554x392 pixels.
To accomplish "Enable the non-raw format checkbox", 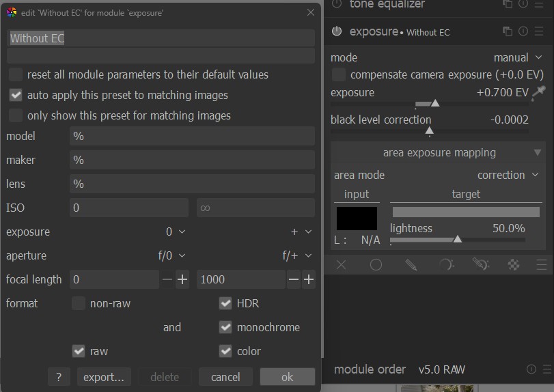I will tap(79, 303).
